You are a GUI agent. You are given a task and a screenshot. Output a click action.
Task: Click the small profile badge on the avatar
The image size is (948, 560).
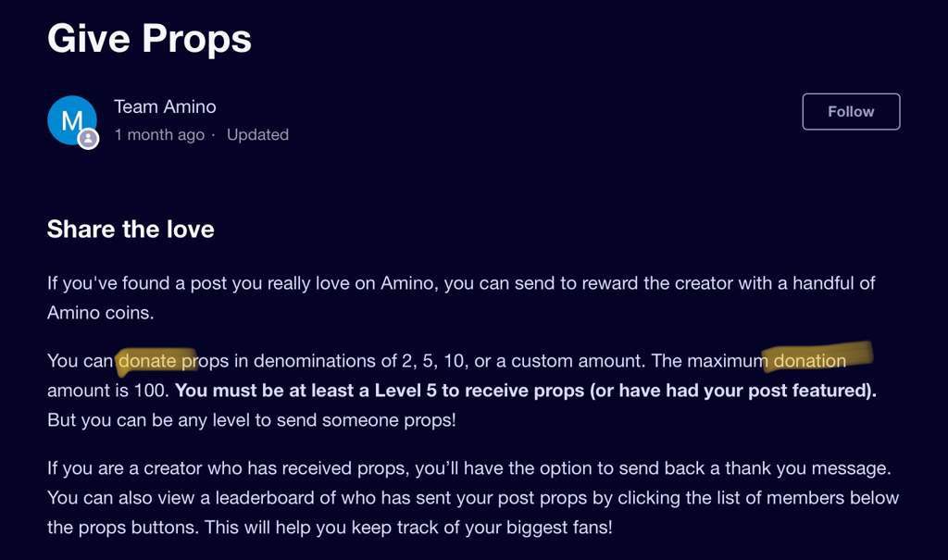88,139
